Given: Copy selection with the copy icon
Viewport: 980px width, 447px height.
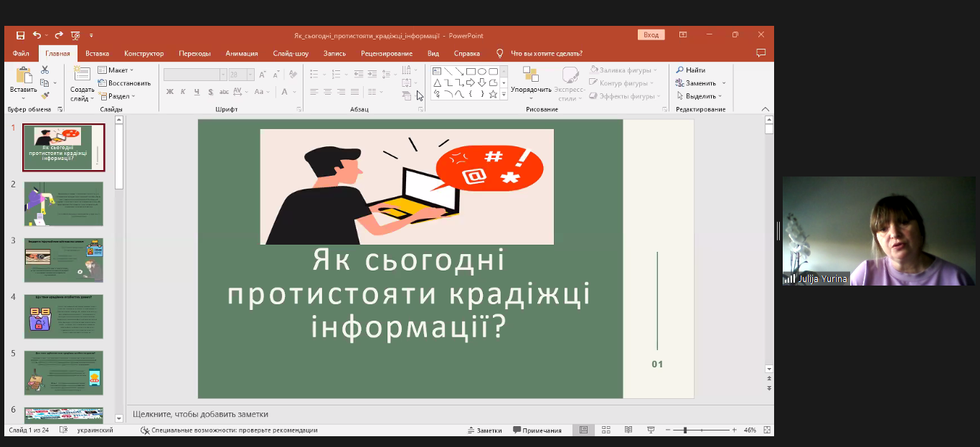Looking at the screenshot, I should pyautogui.click(x=44, y=83).
